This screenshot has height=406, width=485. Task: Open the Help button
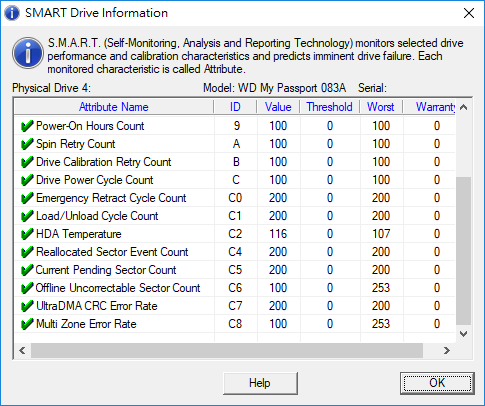pos(260,383)
